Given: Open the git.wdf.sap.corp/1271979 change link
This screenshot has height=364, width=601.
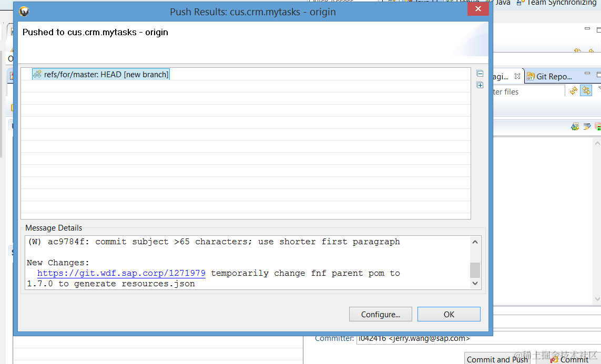Looking at the screenshot, I should tap(121, 273).
